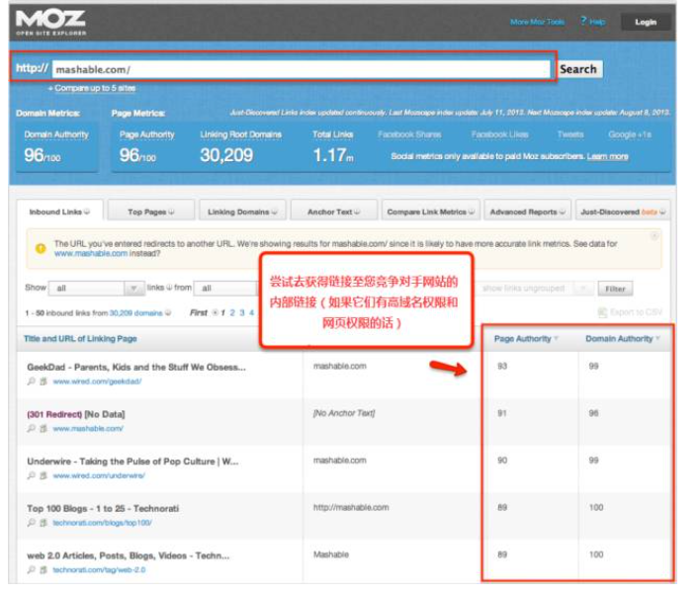The height and width of the screenshot is (595, 700).
Task: Click magnifier icon beside technorati.com/blogs/top100/ URL
Action: 31,523
